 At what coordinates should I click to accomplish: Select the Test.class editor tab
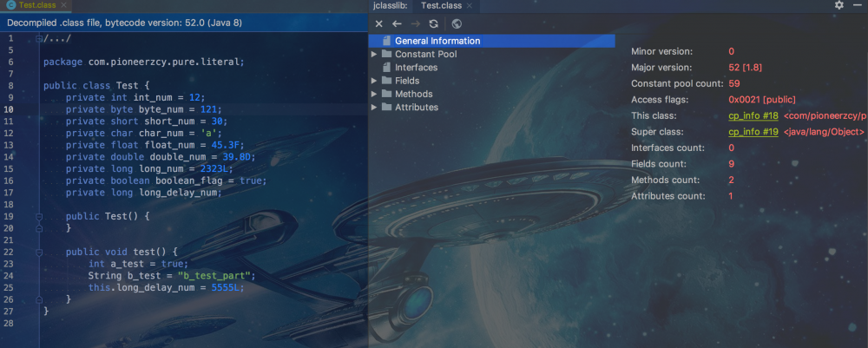pos(36,5)
